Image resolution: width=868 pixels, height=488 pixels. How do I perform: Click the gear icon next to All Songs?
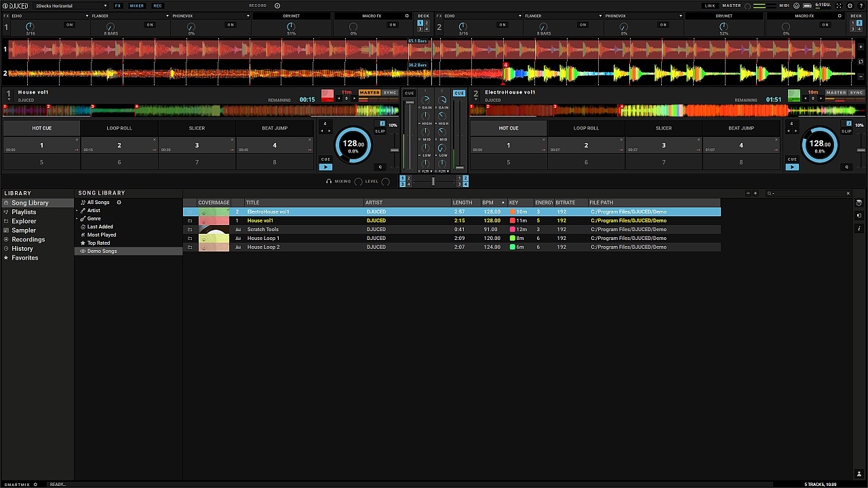(119, 202)
